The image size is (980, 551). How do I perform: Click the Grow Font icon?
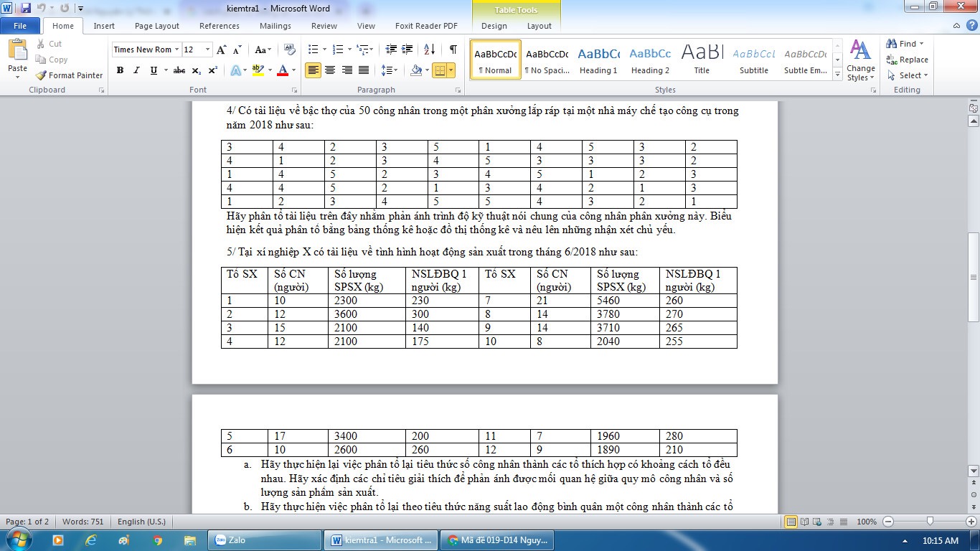tap(222, 50)
